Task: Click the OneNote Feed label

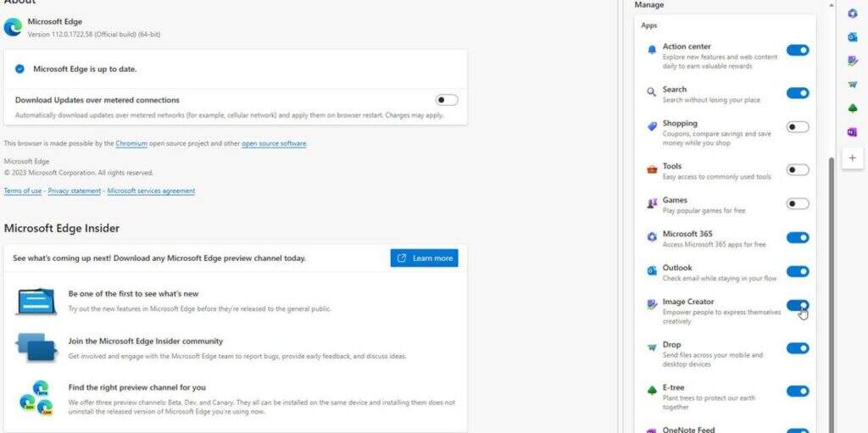Action: [x=690, y=430]
